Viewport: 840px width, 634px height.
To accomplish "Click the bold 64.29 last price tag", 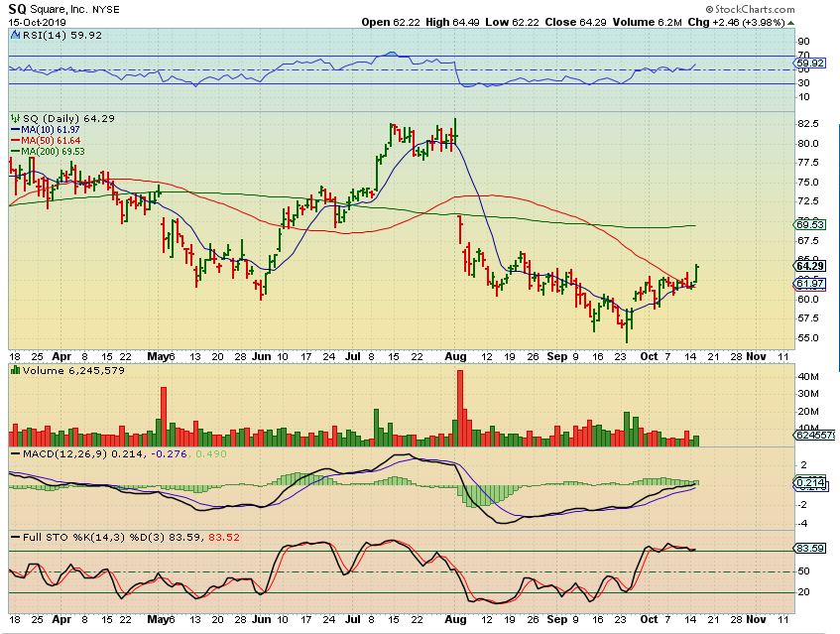I will coord(810,266).
